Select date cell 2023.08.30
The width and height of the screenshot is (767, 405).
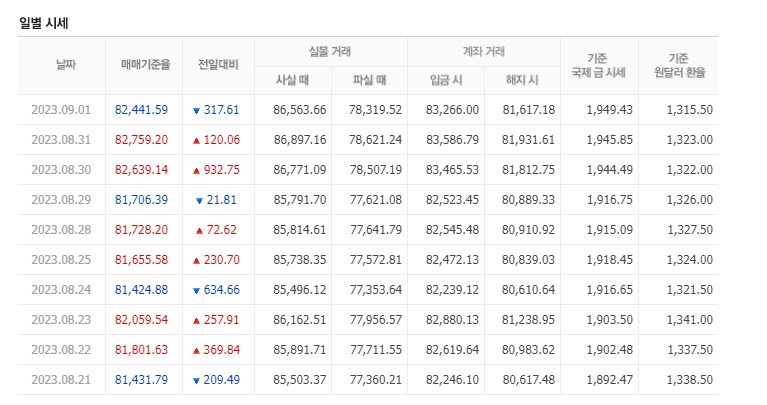click(x=61, y=170)
